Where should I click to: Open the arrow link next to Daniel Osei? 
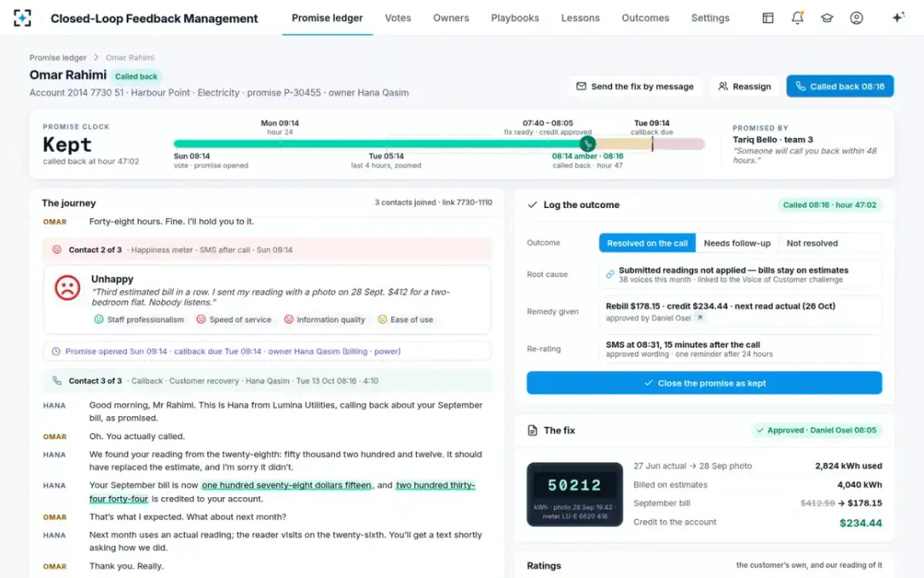699,318
